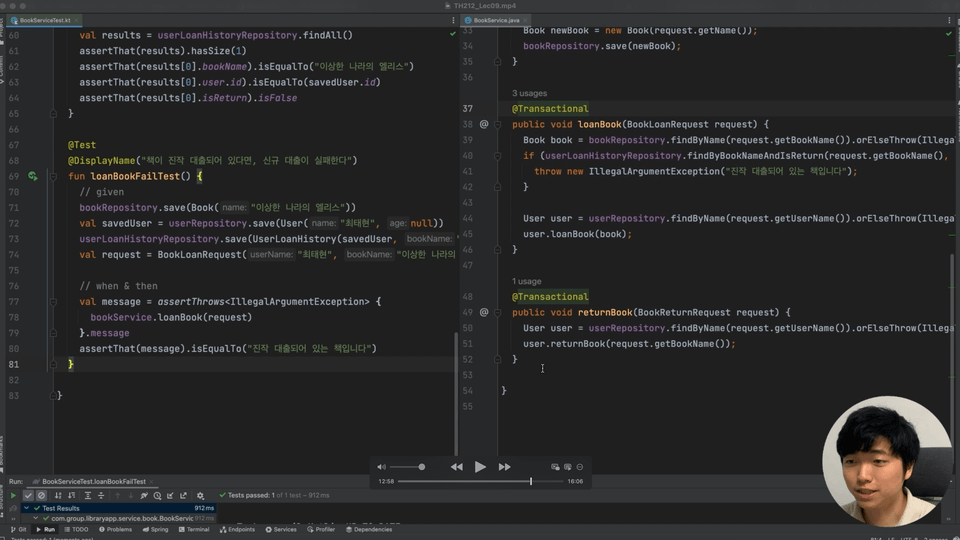The image size is (960, 540).
Task: Open the Terminal tool window
Action: pos(197,529)
